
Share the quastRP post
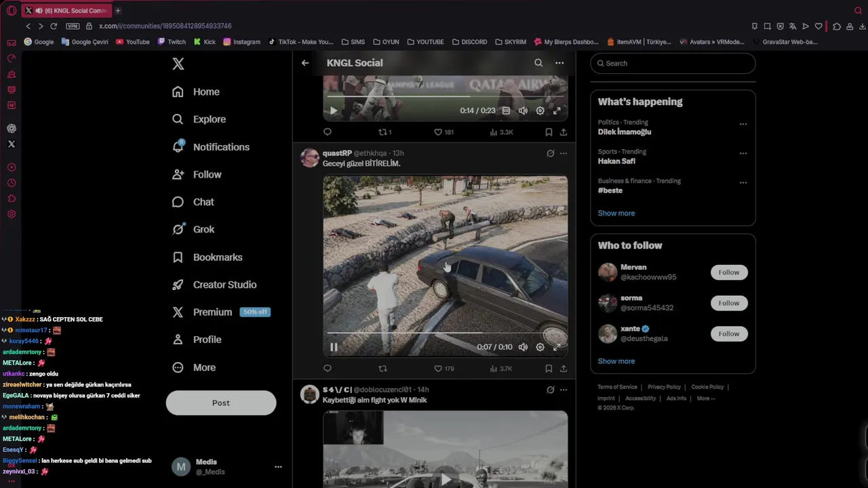(x=564, y=369)
